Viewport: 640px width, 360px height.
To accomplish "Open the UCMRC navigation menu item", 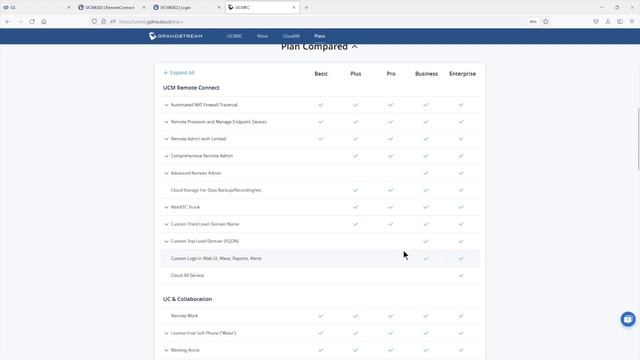I will tap(234, 36).
